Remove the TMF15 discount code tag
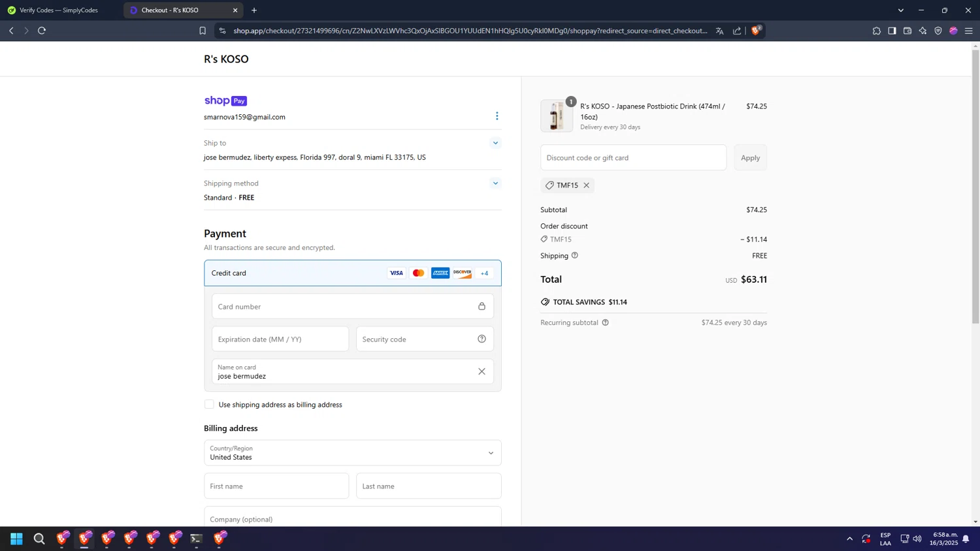 (587, 185)
